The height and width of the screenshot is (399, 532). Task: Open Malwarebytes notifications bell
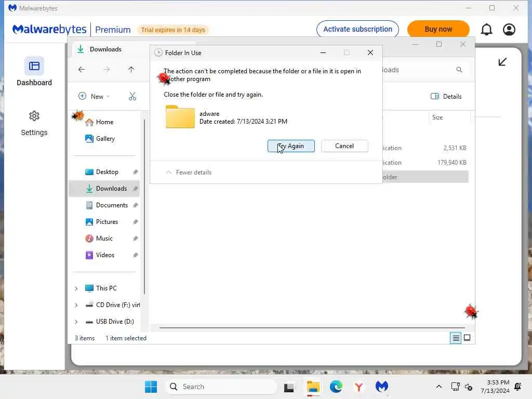click(x=486, y=30)
